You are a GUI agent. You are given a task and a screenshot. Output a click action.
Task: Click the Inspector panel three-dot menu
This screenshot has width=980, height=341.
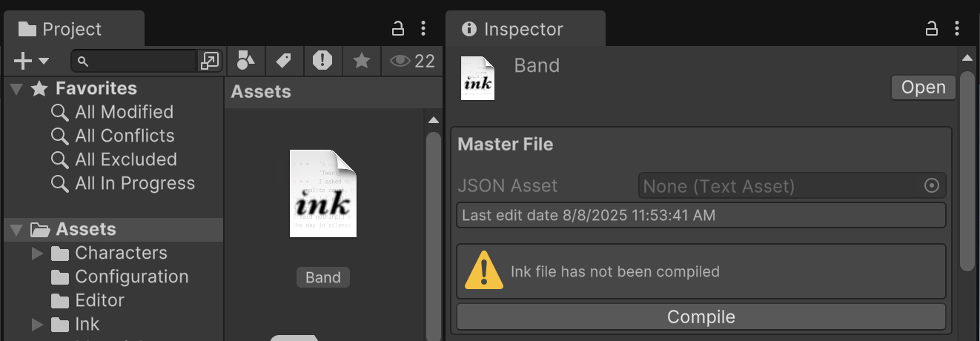tap(958, 29)
